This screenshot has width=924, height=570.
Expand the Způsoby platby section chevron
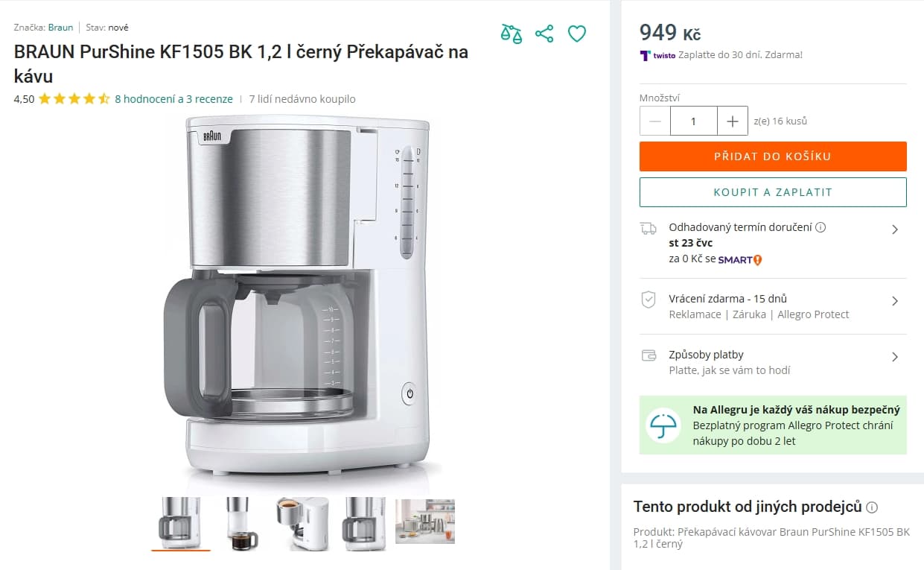tap(896, 358)
